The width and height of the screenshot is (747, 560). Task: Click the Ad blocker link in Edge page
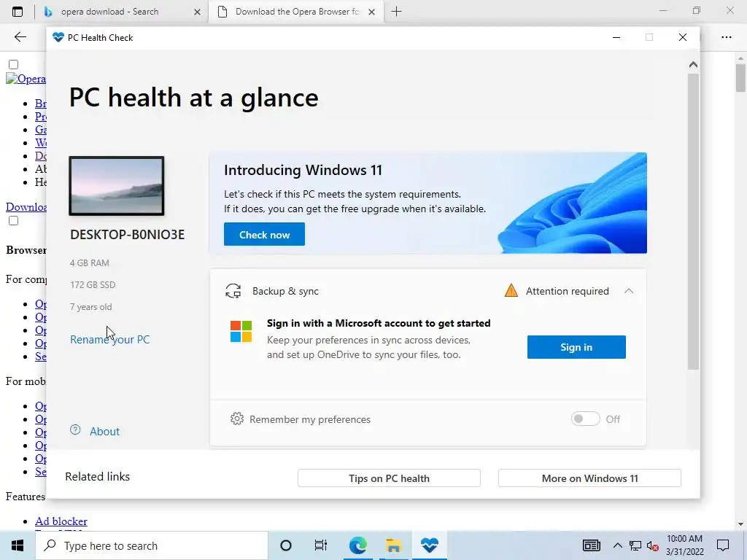61,521
